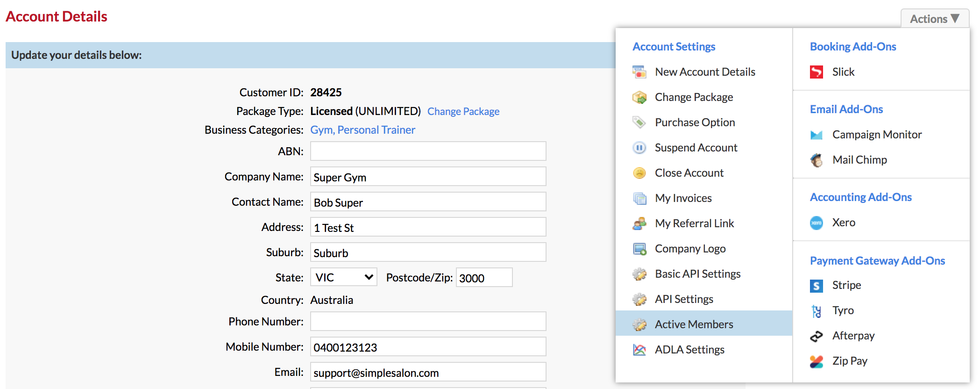Click the ADLA Settings chart icon
The height and width of the screenshot is (389, 980).
(x=639, y=350)
